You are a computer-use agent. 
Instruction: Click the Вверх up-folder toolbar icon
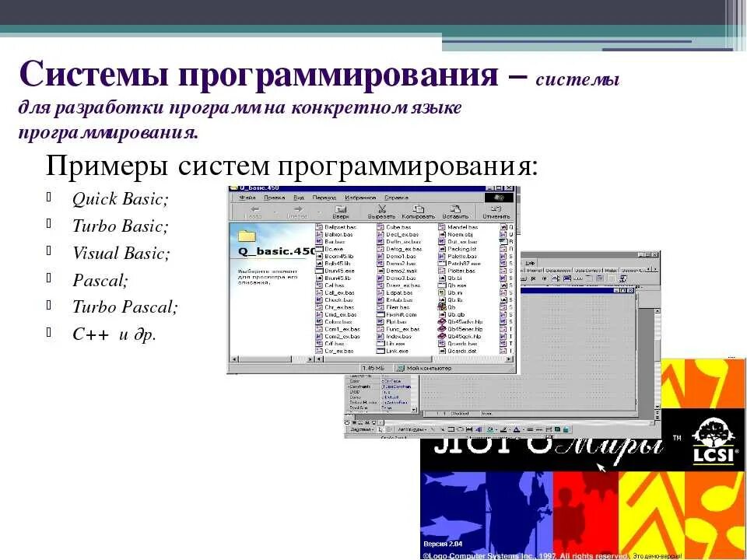click(341, 209)
